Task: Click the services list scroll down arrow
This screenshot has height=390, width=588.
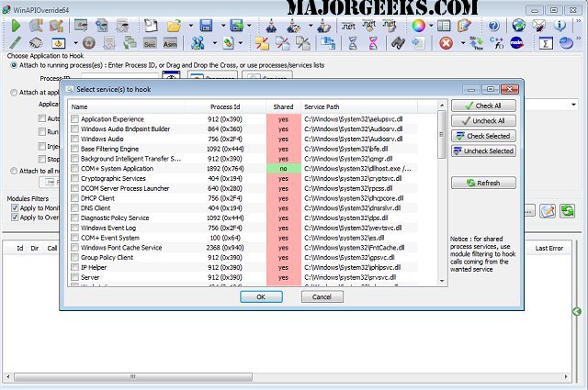Action: (x=442, y=281)
